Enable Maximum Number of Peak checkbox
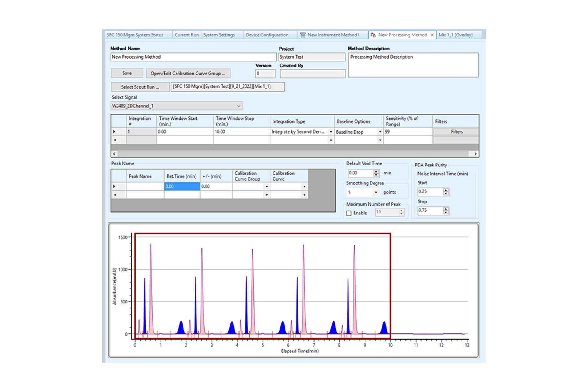Image resolution: width=588 pixels, height=392 pixels. [349, 213]
